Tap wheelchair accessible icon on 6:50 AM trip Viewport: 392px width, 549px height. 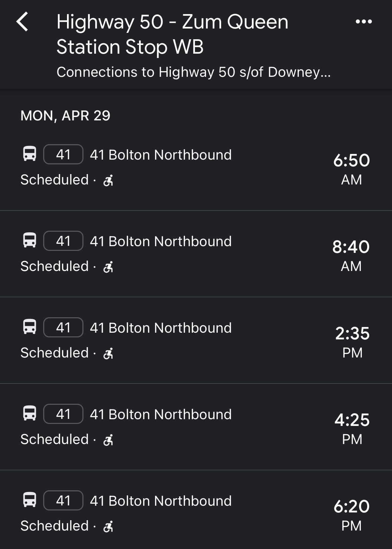tap(108, 181)
